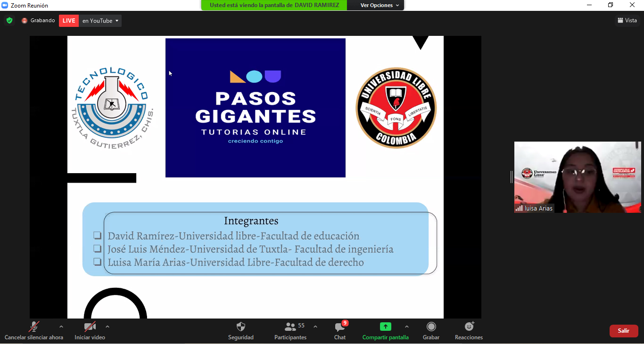Click the signal strength icon on luisa Arias

coord(519,208)
